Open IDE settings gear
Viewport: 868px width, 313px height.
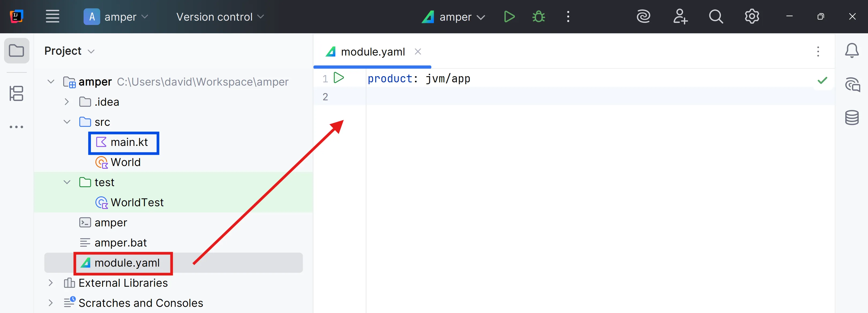pos(752,17)
